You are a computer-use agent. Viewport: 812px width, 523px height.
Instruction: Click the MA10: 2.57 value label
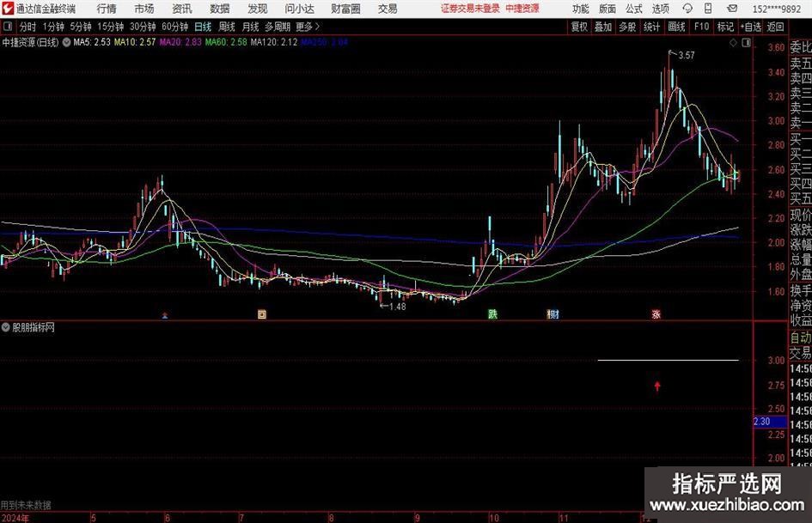[x=135, y=42]
